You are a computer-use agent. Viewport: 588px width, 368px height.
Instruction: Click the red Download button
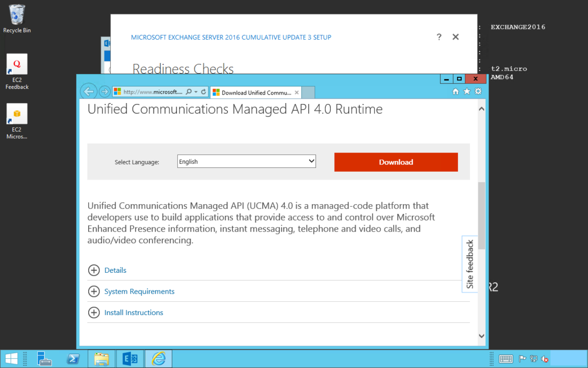[396, 162]
